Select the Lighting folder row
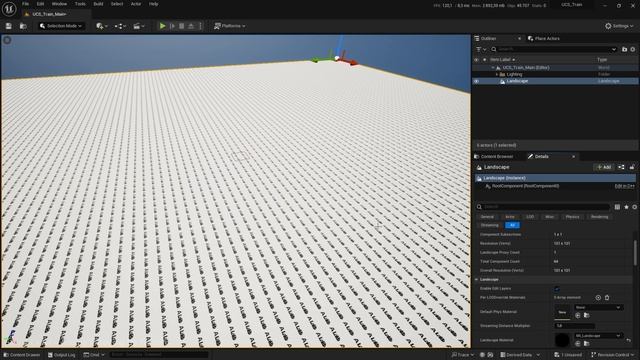Viewport: 640px width, 360px height. [x=555, y=74]
